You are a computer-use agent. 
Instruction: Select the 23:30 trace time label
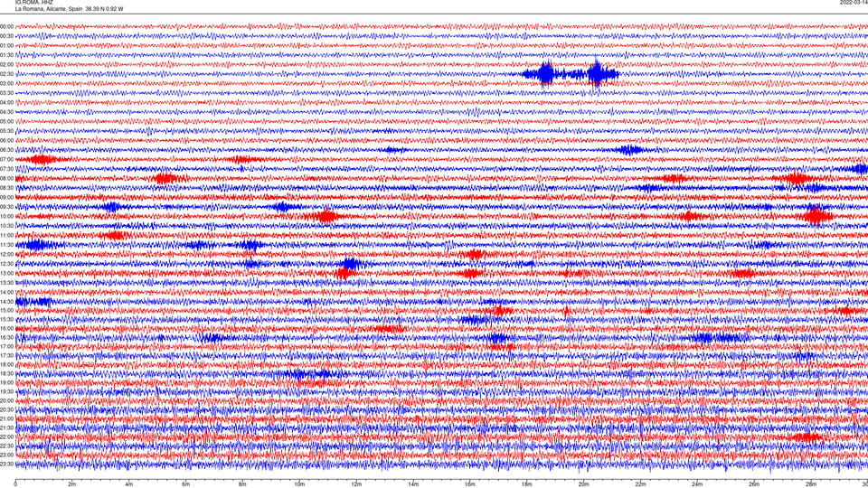6,465
